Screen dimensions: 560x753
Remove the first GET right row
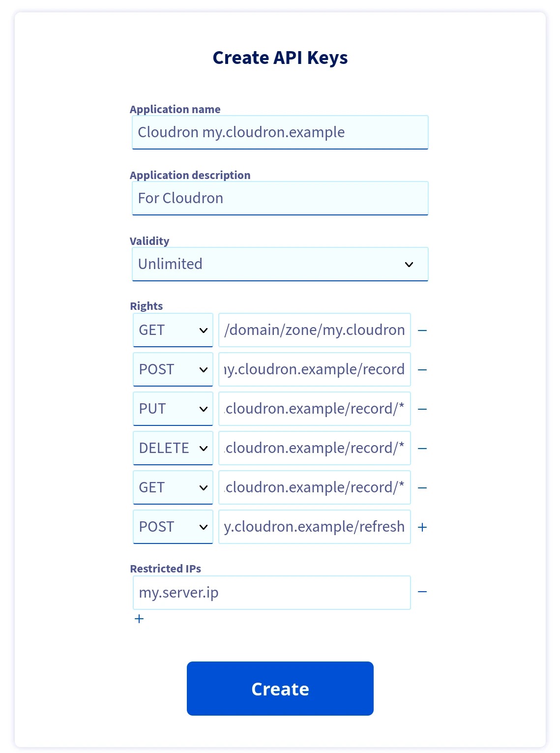tap(422, 330)
